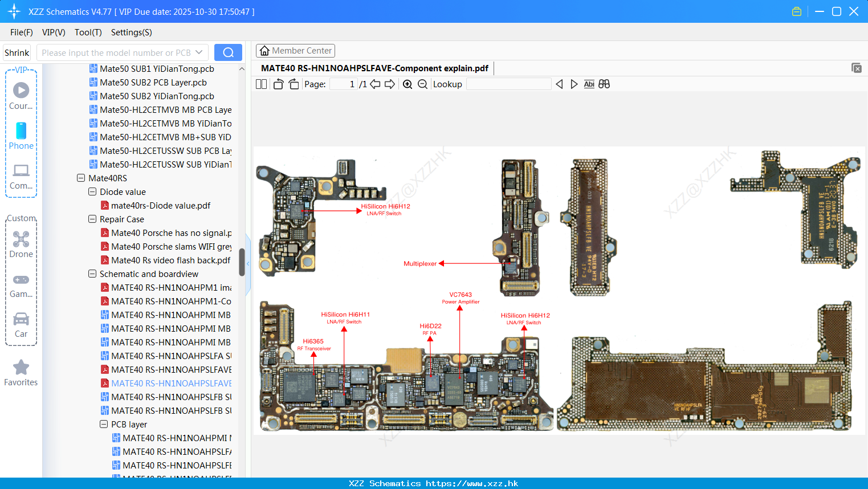This screenshot has height=489, width=868.
Task: Zoom out of the PDF
Action: 422,84
